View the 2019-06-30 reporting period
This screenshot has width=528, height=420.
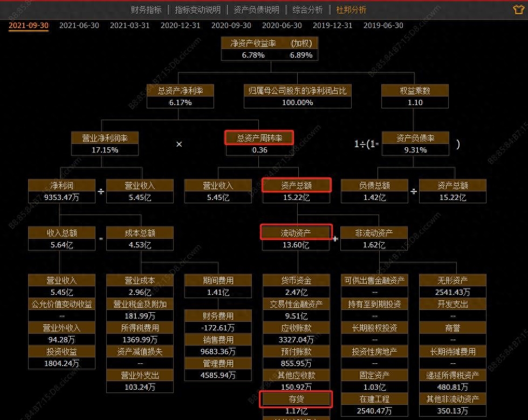pos(383,25)
